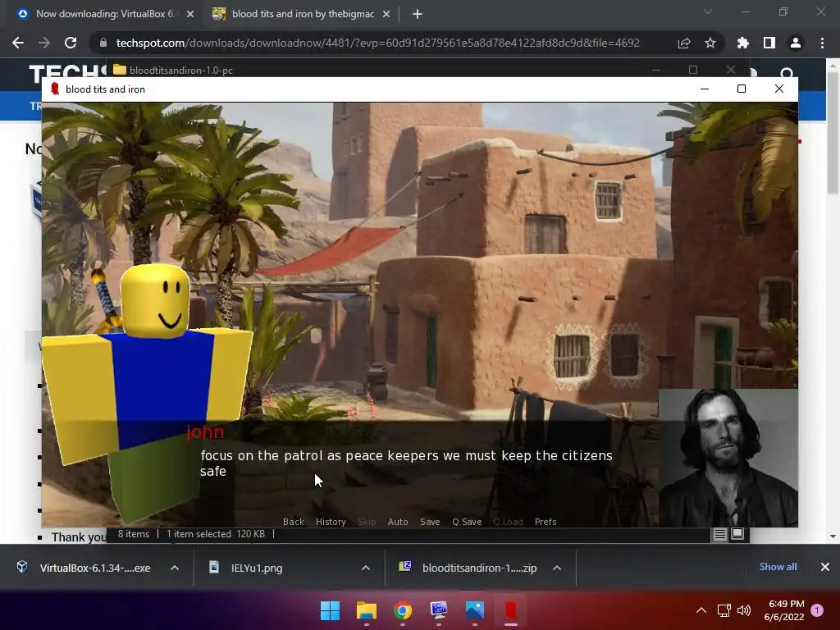
Task: Toggle Chrome side panel icon
Action: pyautogui.click(x=769, y=43)
